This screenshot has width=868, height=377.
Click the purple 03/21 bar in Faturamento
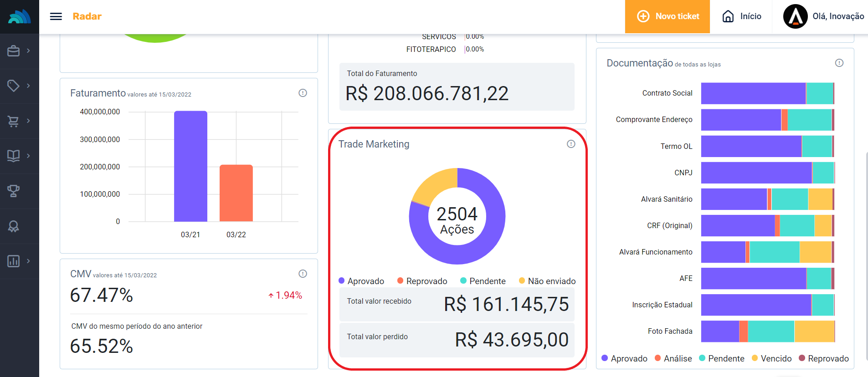click(190, 166)
